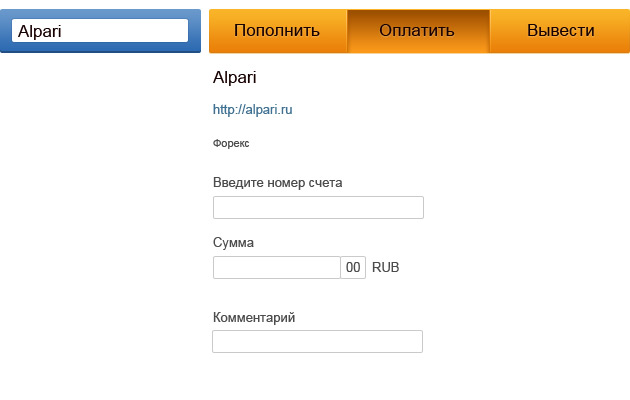
Task: Click the RUB currency label
Action: point(386,267)
